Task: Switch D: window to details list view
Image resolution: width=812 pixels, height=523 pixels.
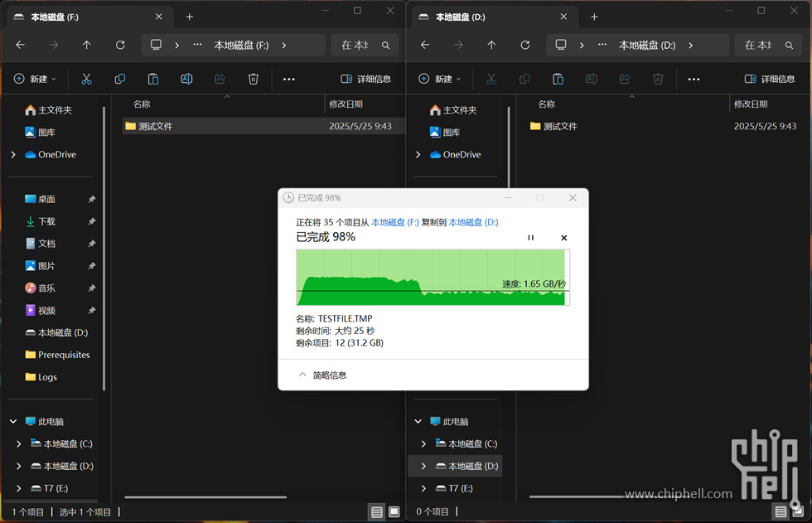Action: (781, 512)
